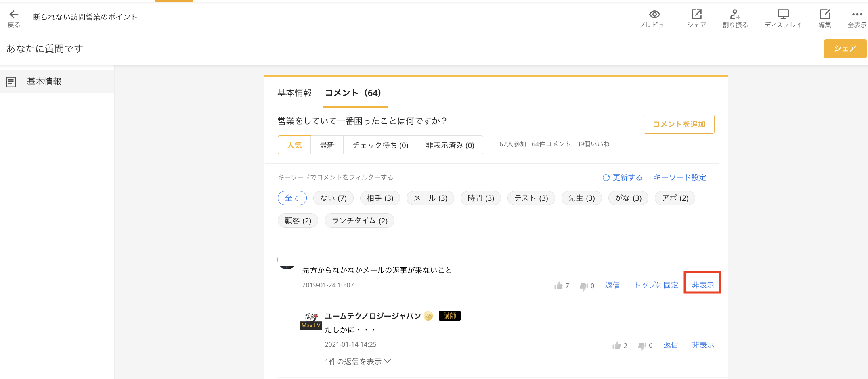The image size is (868, 379).
Task: Click the share (シェア) toolbar icon
Action: [696, 15]
